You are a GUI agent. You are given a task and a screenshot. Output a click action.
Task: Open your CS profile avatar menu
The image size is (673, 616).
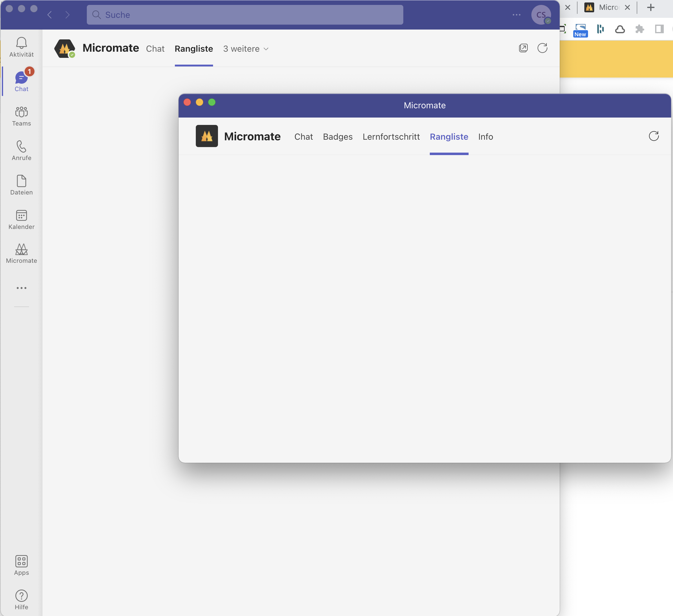pyautogui.click(x=541, y=15)
